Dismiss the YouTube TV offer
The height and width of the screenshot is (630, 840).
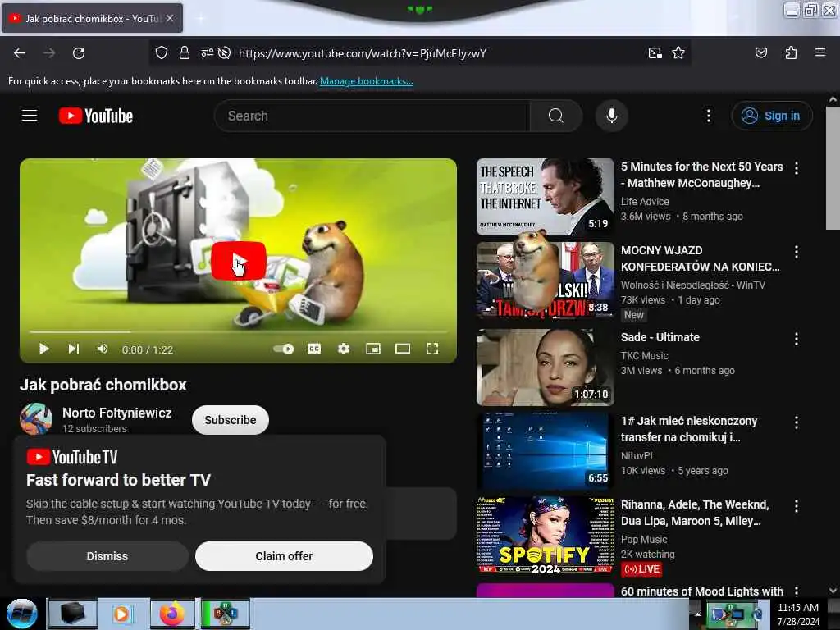pyautogui.click(x=107, y=556)
